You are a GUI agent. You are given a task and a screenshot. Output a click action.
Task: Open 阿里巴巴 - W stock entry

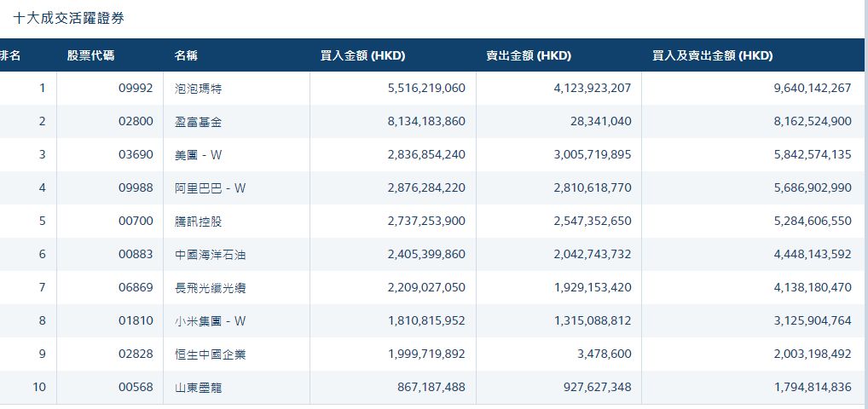(210, 188)
